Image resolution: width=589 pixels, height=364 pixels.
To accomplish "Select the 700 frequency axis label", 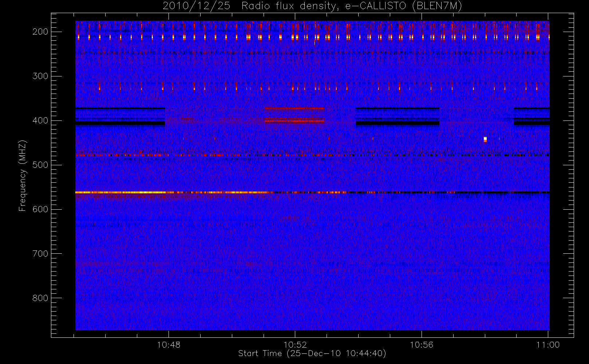I will (40, 254).
